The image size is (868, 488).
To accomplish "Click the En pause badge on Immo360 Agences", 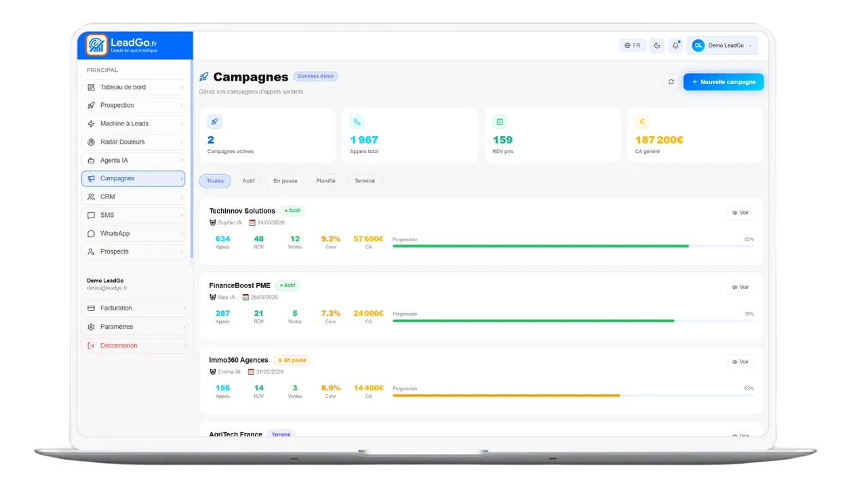I will pyautogui.click(x=292, y=361).
